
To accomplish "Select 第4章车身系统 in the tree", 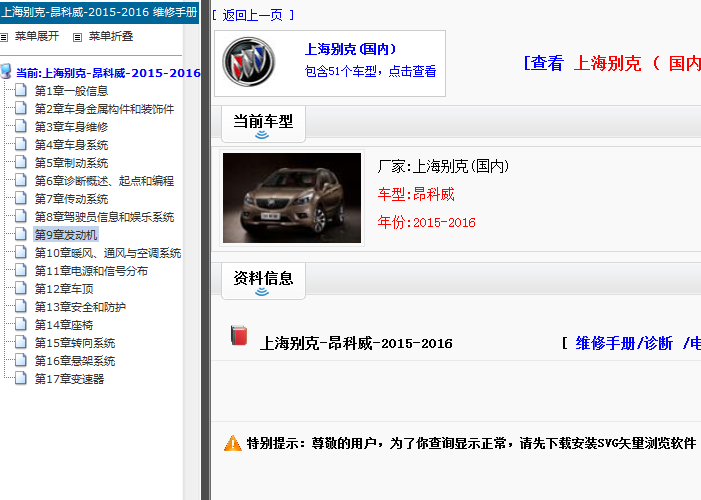I will (x=72, y=145).
